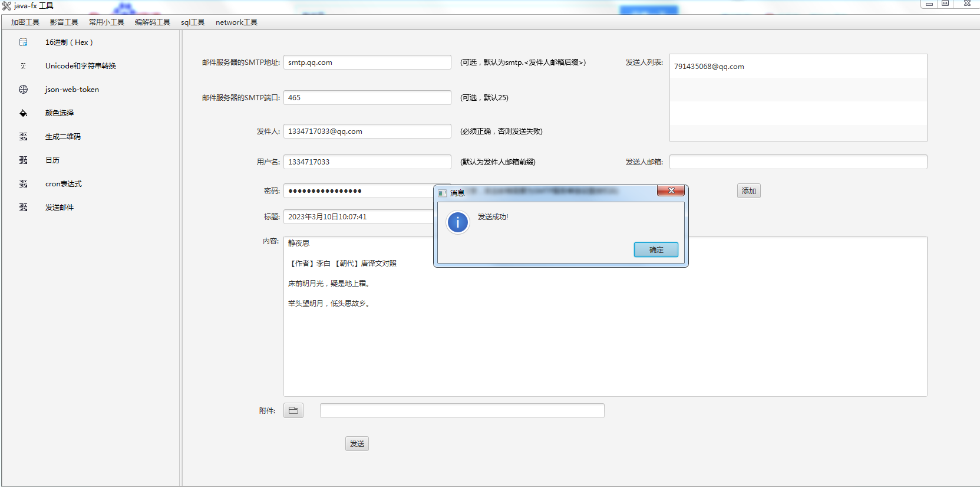Click the cron表达式 sidebar icon
The height and width of the screenshot is (487, 980).
[24, 184]
